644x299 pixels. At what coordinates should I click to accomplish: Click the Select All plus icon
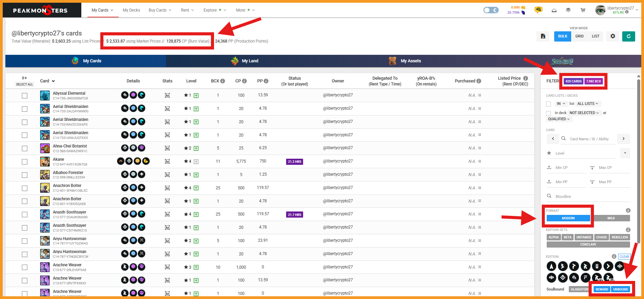click(24, 78)
